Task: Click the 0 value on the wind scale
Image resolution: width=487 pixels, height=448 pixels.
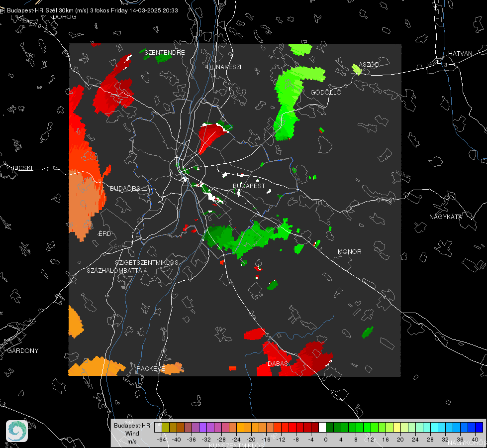Action: (x=326, y=440)
